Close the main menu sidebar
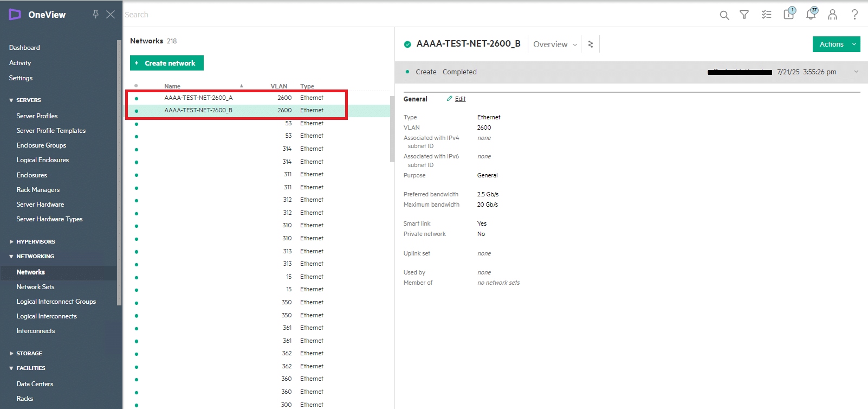868x409 pixels. click(x=111, y=15)
